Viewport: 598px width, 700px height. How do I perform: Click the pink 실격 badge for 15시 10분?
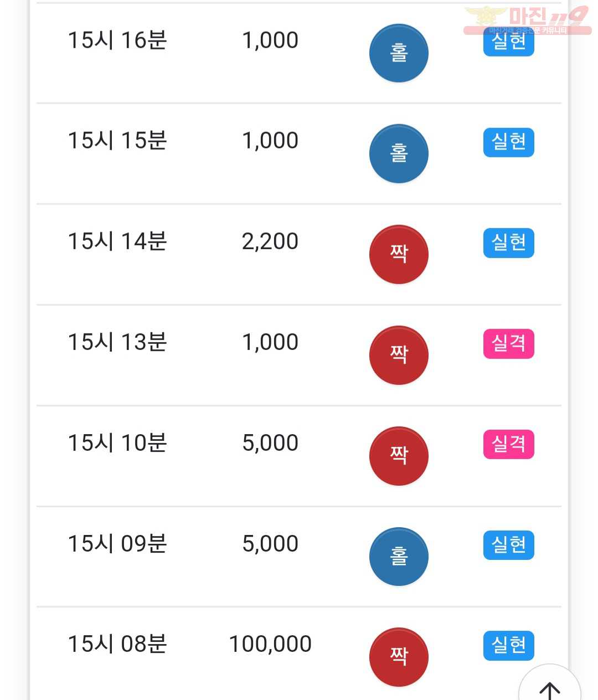pyautogui.click(x=509, y=444)
